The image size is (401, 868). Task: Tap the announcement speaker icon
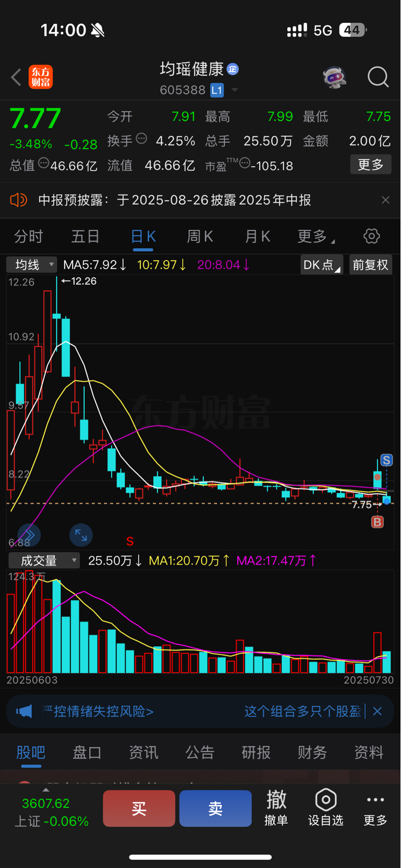pos(19,200)
